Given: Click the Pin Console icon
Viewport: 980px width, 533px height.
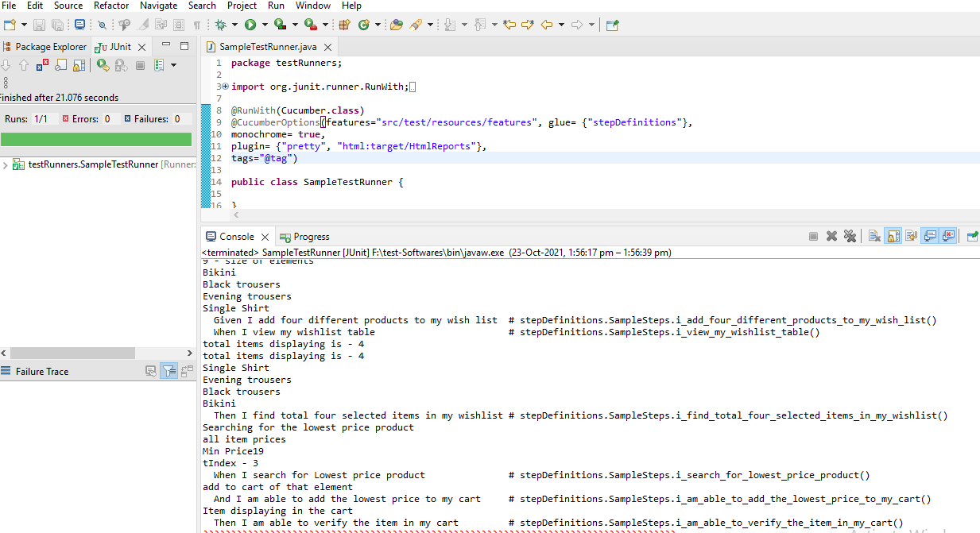Looking at the screenshot, I should pos(972,236).
